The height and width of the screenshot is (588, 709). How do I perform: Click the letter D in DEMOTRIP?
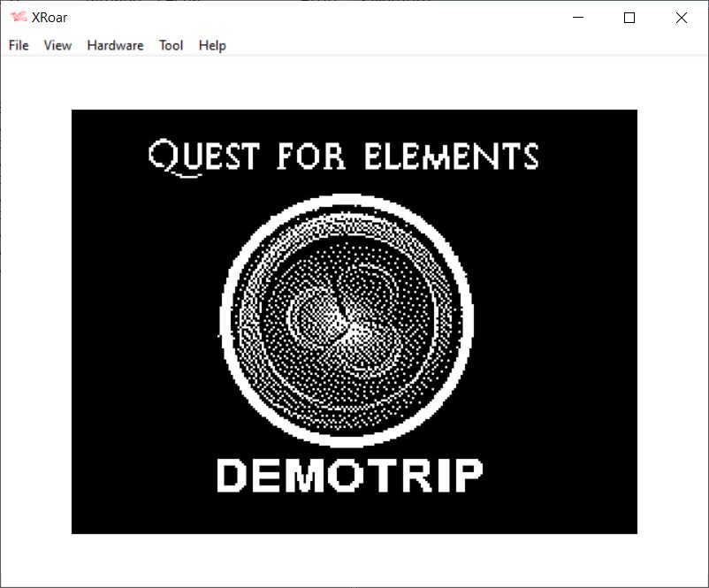pos(232,476)
